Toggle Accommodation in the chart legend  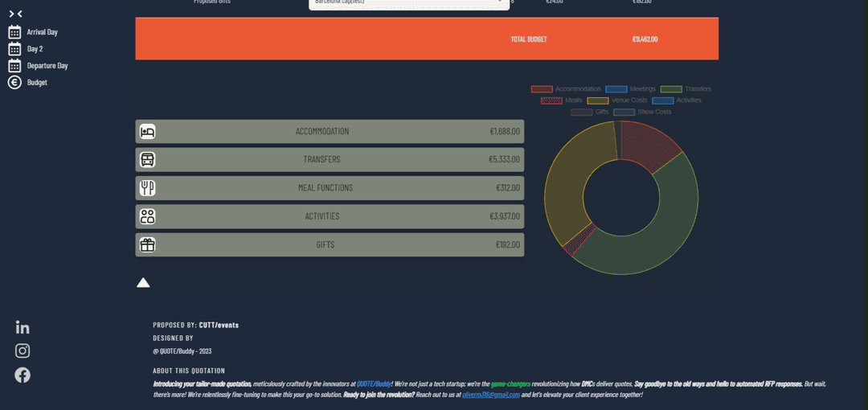point(566,89)
